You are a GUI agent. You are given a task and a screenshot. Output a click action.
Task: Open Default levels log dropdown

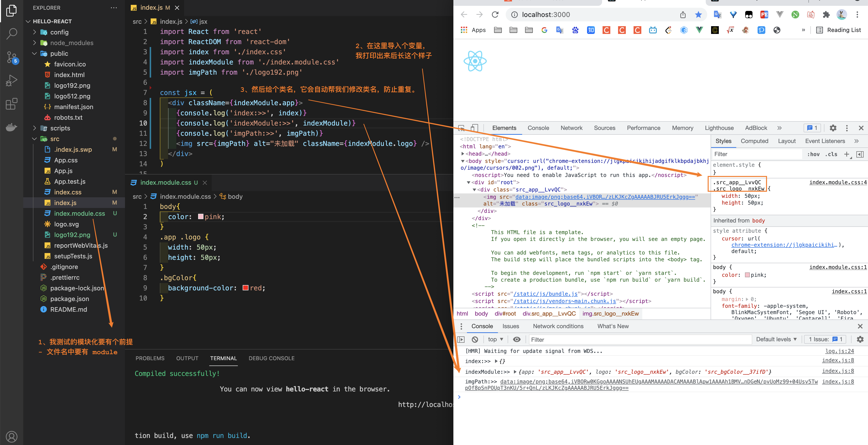coord(776,340)
